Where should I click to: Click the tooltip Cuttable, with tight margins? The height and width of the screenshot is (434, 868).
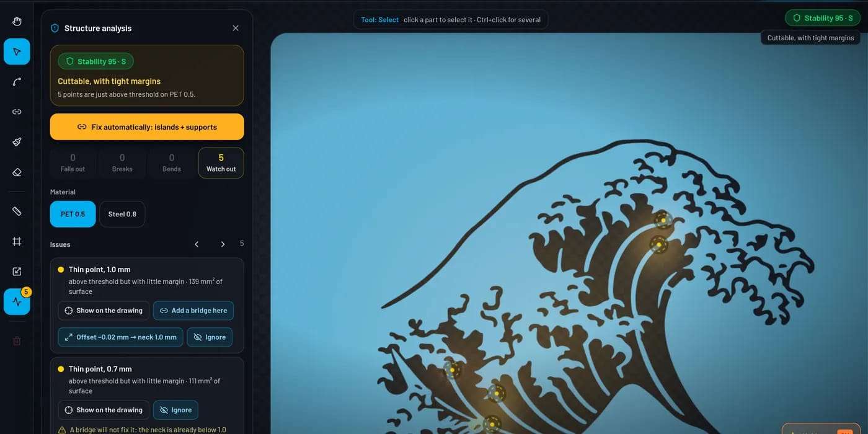(810, 38)
